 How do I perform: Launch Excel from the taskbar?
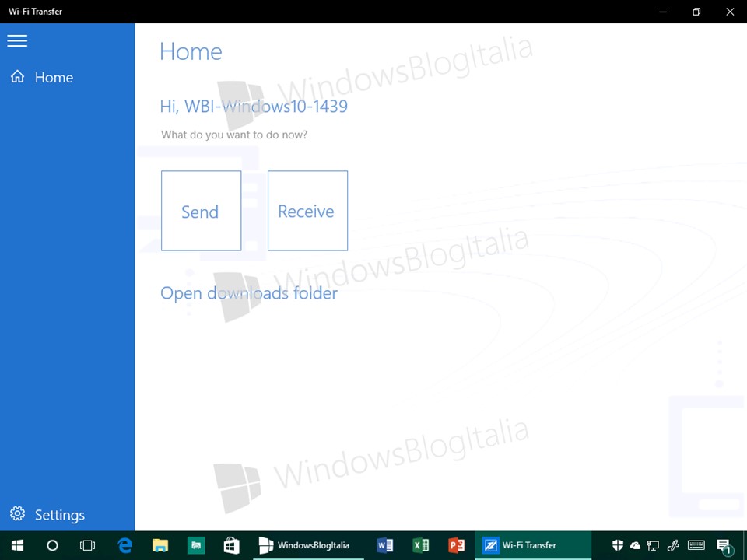click(x=421, y=545)
